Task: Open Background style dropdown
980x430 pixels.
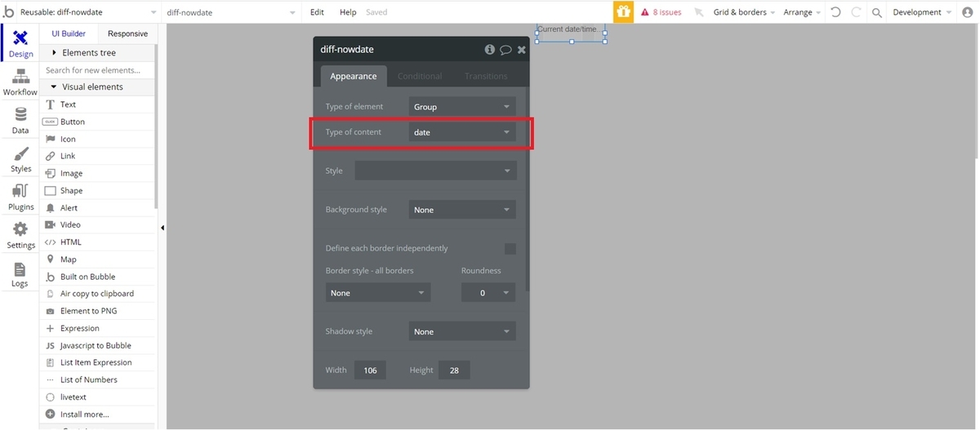Action: point(462,210)
